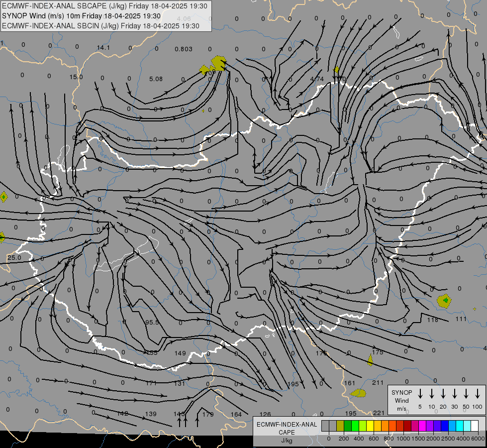Pick the dark red swatch in CAPE legend
Image resolution: width=487 pixels, height=448 pixels.
(407, 426)
